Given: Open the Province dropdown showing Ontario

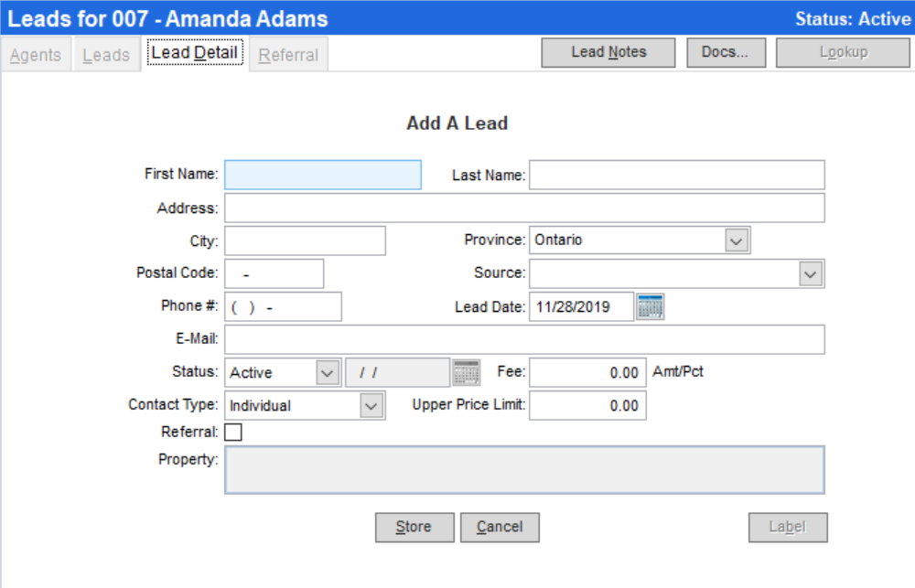Looking at the screenshot, I should [737, 240].
